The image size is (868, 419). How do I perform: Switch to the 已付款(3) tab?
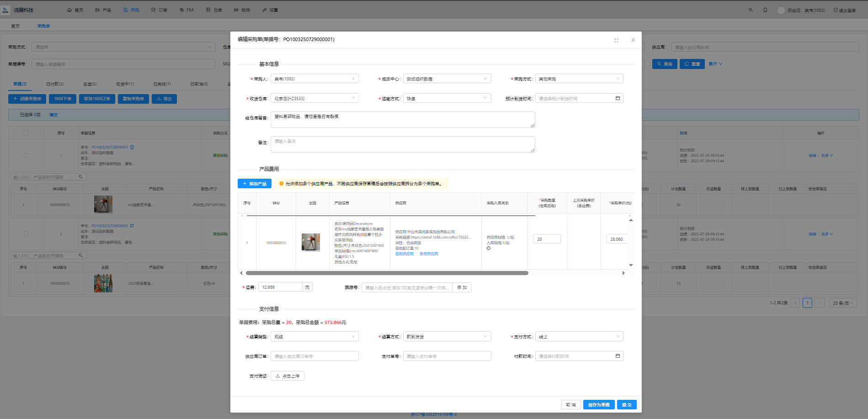[x=55, y=84]
